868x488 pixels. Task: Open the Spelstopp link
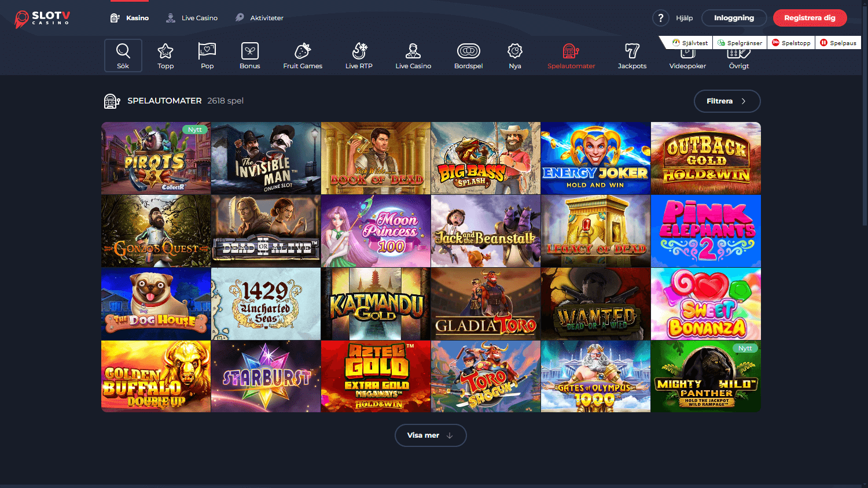[791, 43]
